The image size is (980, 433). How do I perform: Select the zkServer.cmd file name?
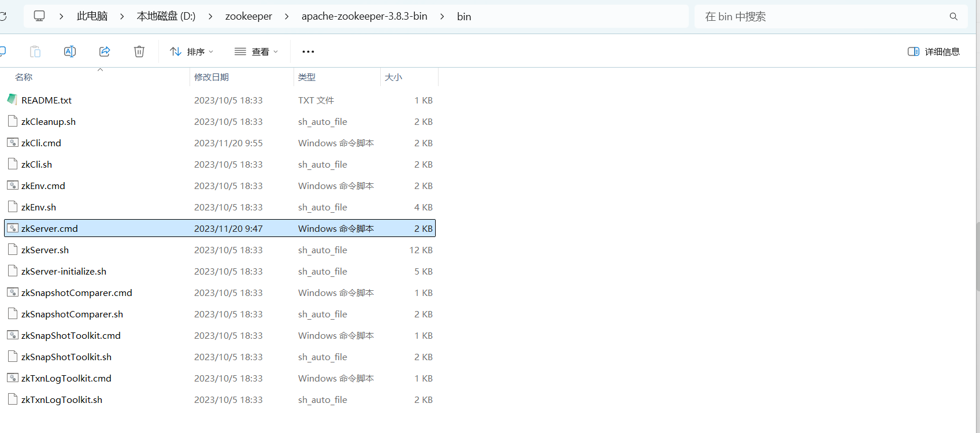click(50, 228)
